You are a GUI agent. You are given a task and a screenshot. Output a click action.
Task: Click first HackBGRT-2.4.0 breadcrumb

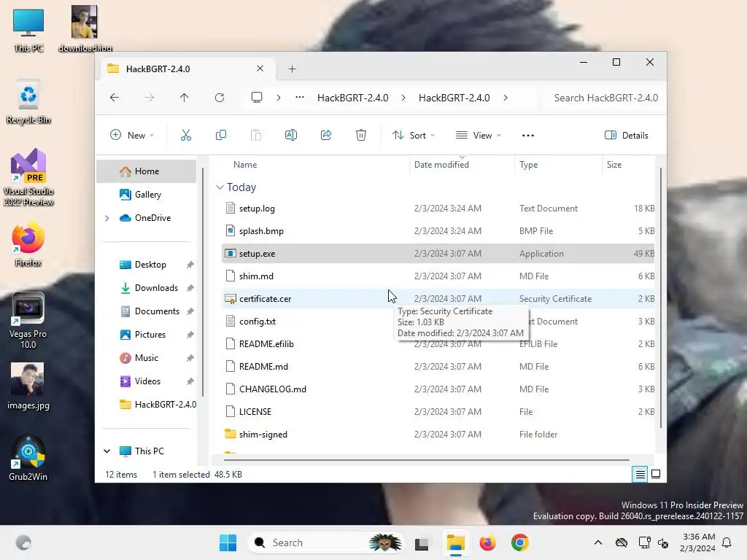click(352, 98)
